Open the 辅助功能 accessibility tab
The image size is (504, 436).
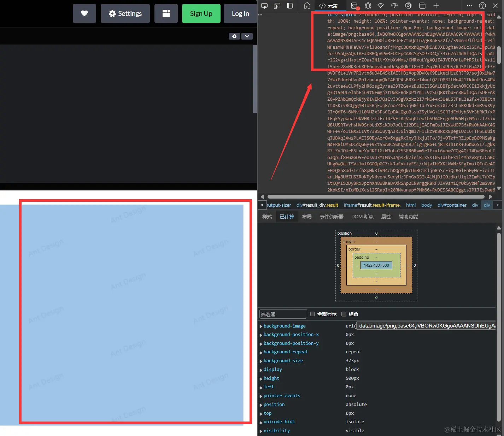coord(408,217)
